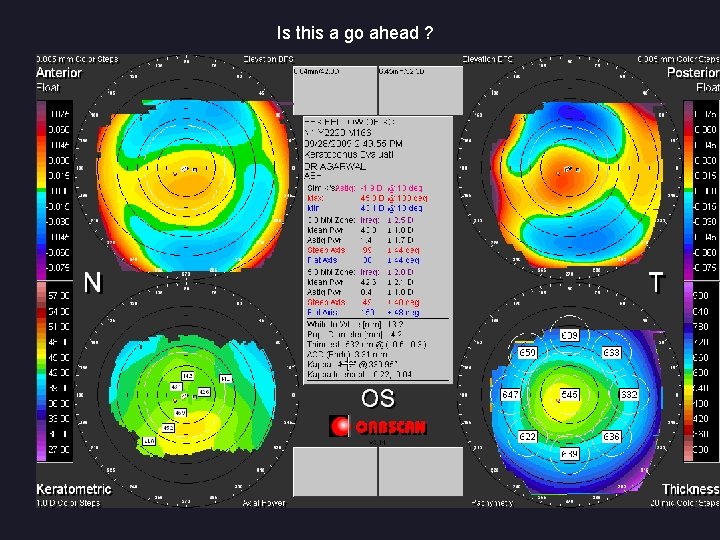
Task: Click the anterior elevation color scale
Action: point(54,190)
